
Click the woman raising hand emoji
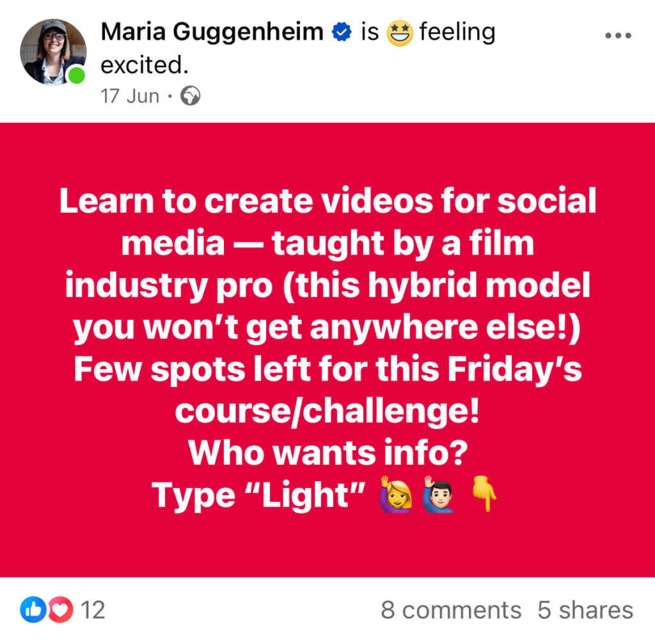point(396,495)
